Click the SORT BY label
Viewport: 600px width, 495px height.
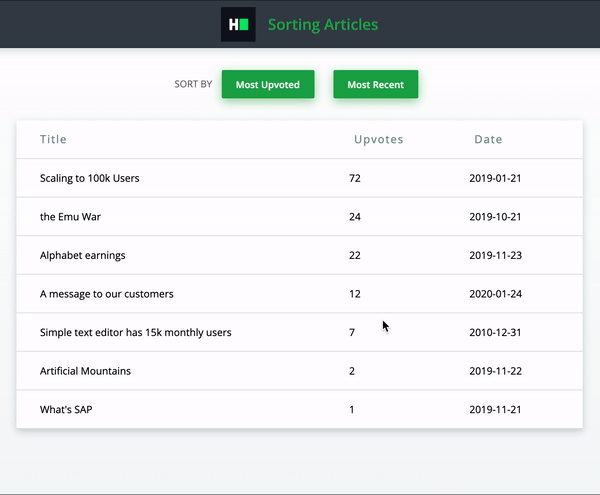(x=193, y=84)
